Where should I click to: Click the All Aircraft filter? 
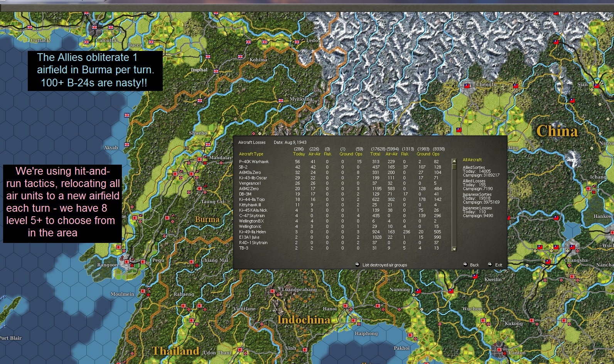click(x=472, y=160)
